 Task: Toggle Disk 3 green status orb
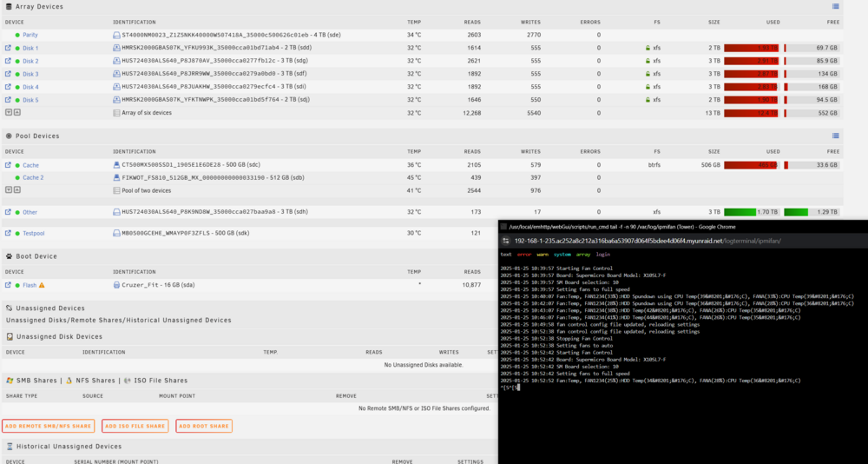click(17, 74)
